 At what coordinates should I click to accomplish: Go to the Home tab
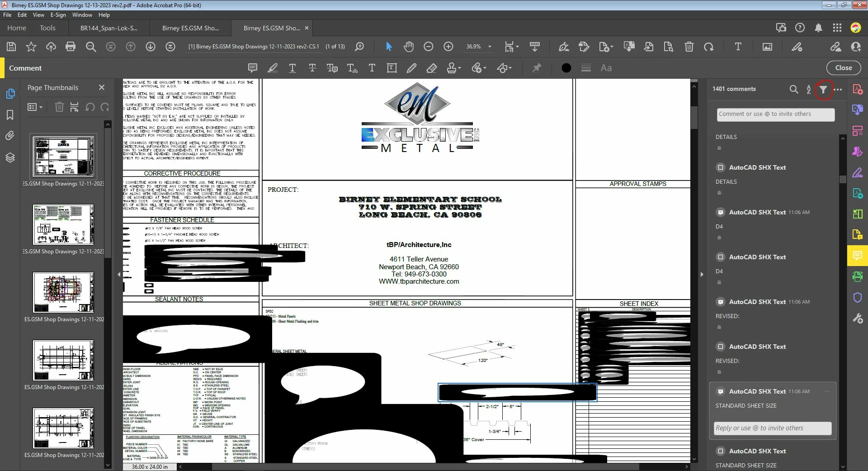pyautogui.click(x=17, y=28)
